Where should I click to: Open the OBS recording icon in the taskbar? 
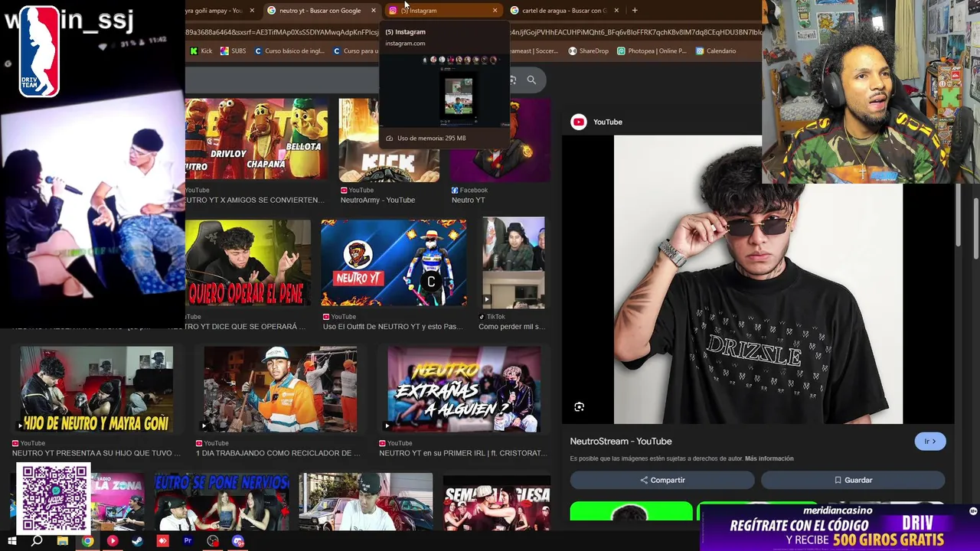point(213,541)
